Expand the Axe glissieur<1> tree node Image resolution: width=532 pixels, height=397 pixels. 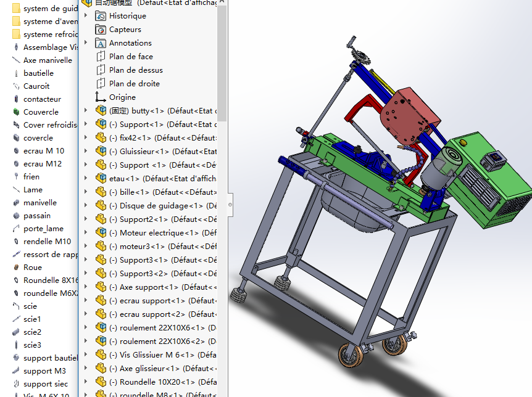86,368
